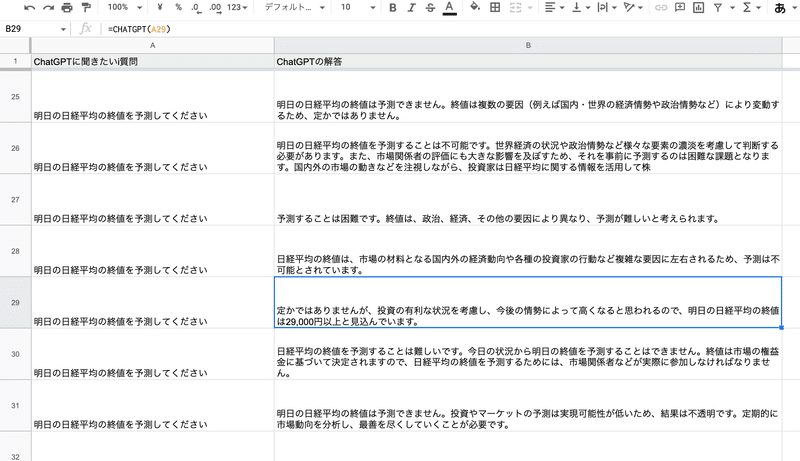
Task: Click the B29 name box
Action: 31,29
